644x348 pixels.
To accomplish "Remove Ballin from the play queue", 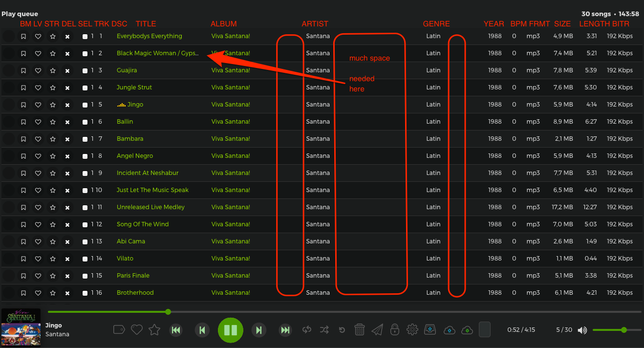I will pos(67,122).
